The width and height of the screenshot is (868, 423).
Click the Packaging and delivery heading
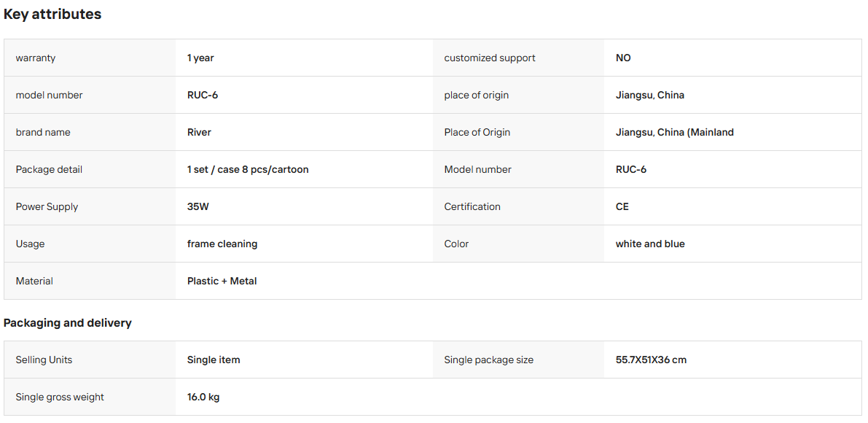coord(68,323)
